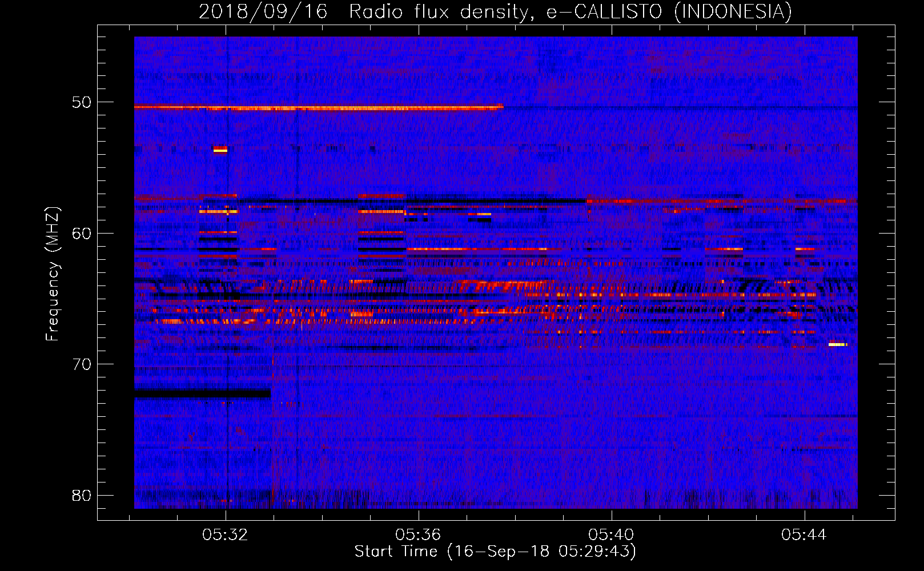924x571 pixels.
Task: Click the 05:40 time tick label
Action: 612,535
